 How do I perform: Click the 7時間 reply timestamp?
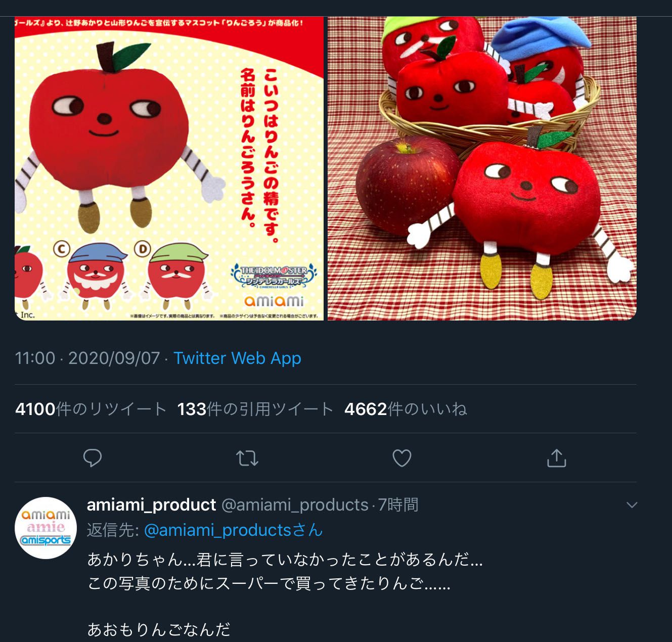pyautogui.click(x=398, y=505)
